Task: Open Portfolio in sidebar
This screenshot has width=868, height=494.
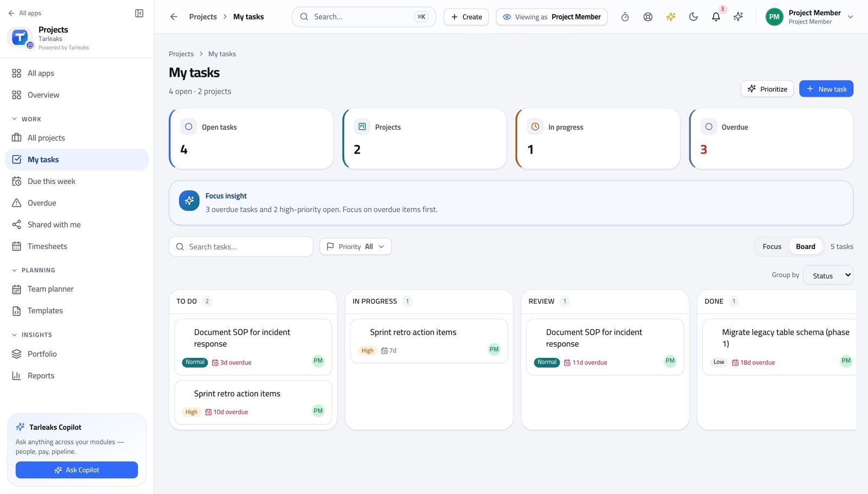Action: [x=76, y=354]
